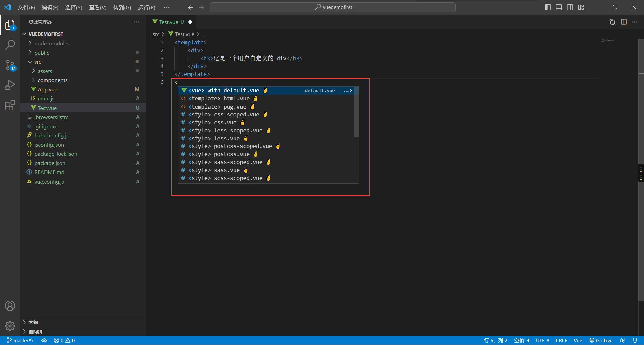Open editor more actions ellipsis

pyautogui.click(x=634, y=22)
